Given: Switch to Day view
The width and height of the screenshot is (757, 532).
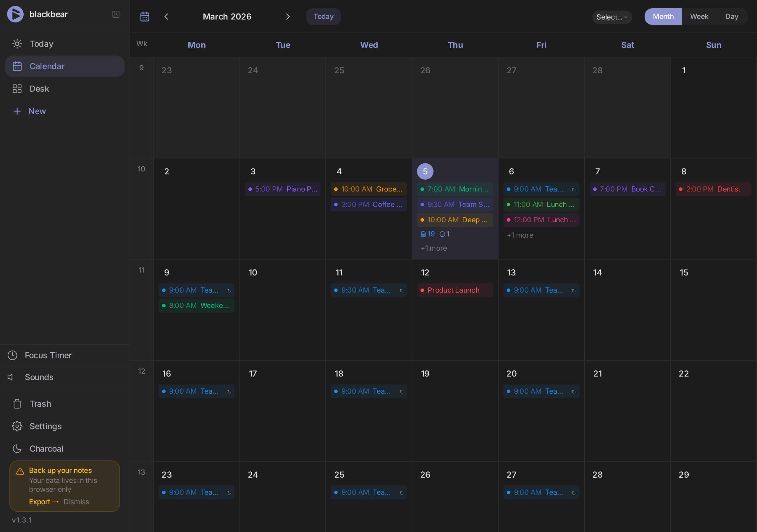Looking at the screenshot, I should click(x=732, y=16).
